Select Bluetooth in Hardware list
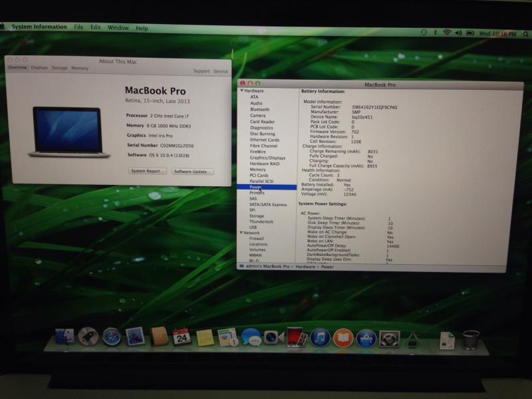 [260, 109]
